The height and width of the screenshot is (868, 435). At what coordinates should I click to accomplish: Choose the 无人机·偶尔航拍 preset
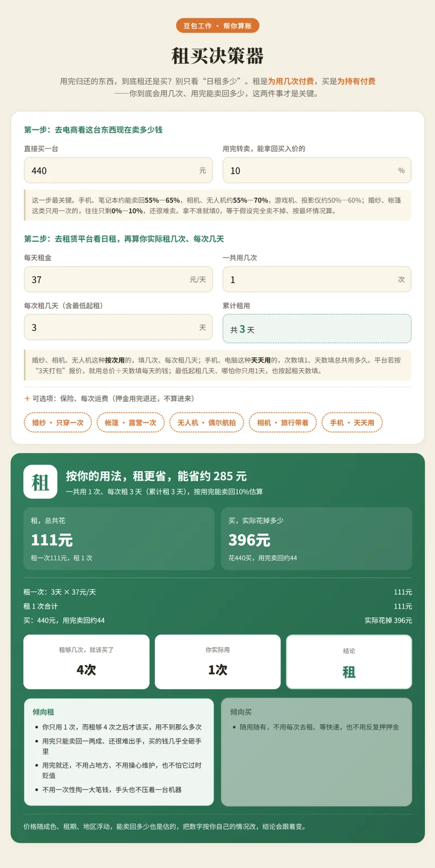tap(207, 422)
